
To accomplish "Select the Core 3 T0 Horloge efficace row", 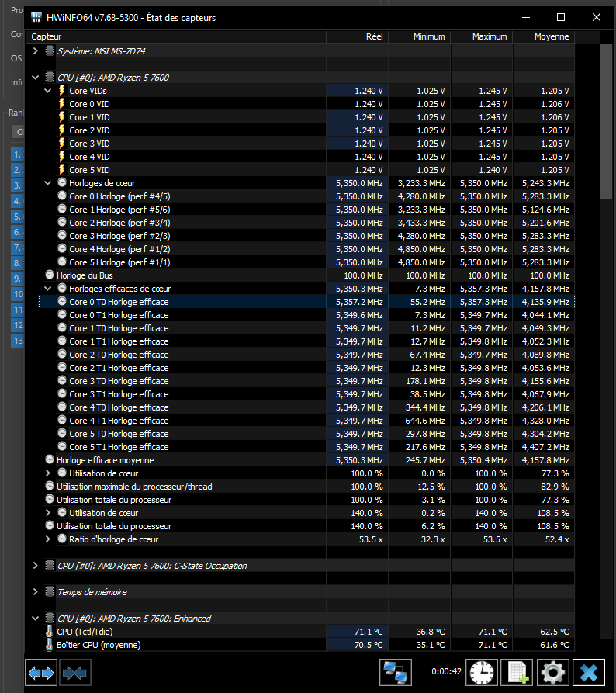I will coord(307,381).
